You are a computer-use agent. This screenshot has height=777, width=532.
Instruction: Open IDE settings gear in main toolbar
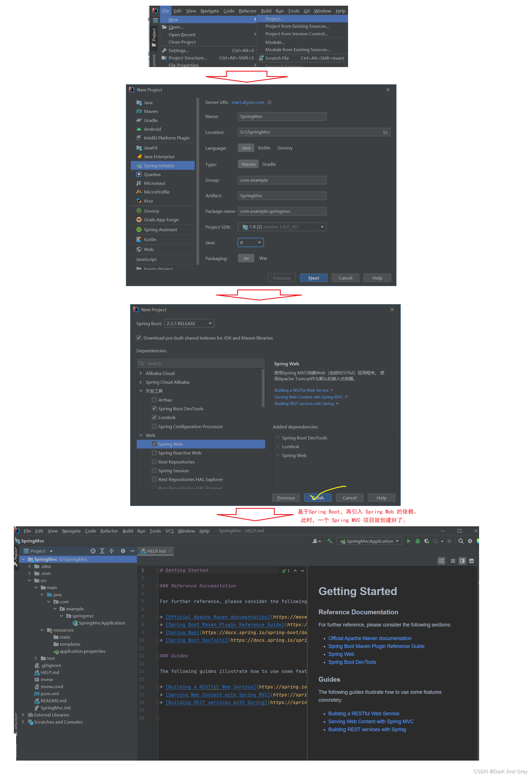[470, 541]
